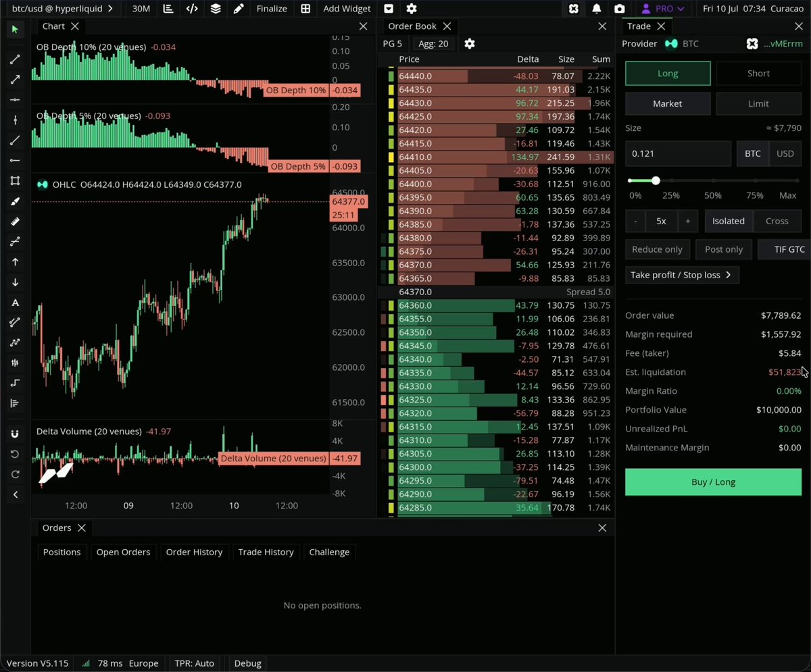811x672 pixels.
Task: Select the brush drawing tool
Action: (15, 201)
